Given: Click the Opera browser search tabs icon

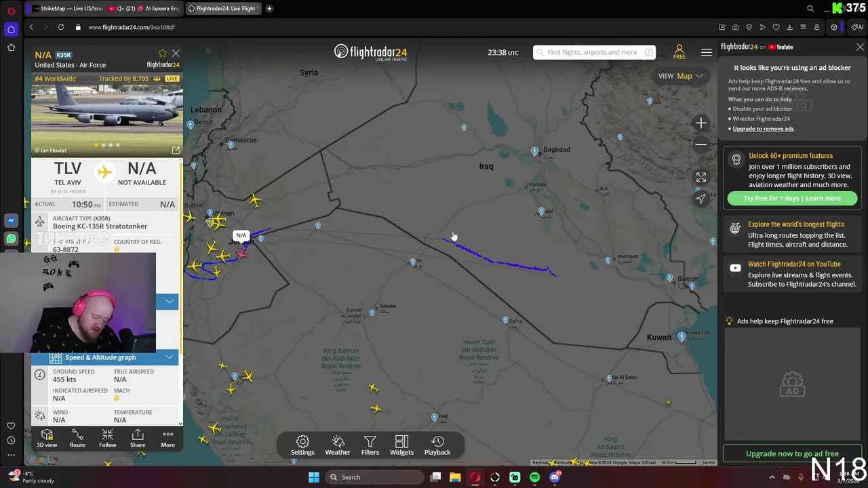Looking at the screenshot, I should [x=810, y=8].
